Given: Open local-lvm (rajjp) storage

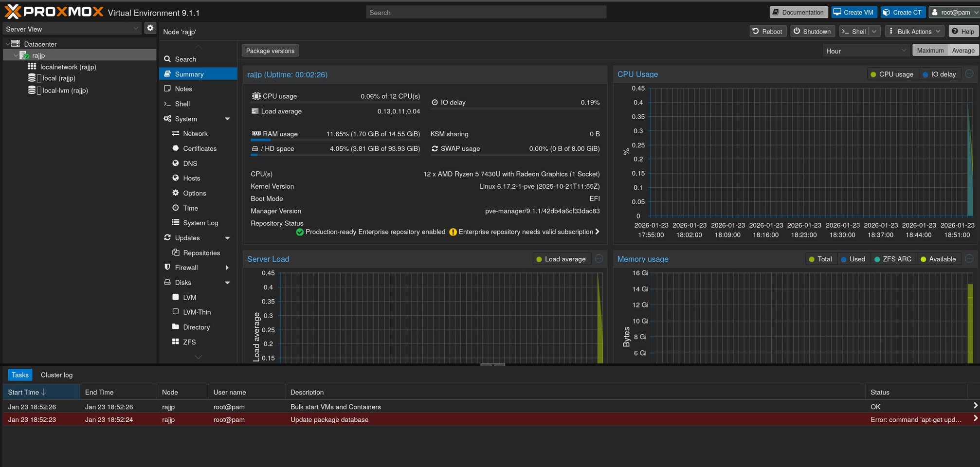Looking at the screenshot, I should (x=65, y=90).
